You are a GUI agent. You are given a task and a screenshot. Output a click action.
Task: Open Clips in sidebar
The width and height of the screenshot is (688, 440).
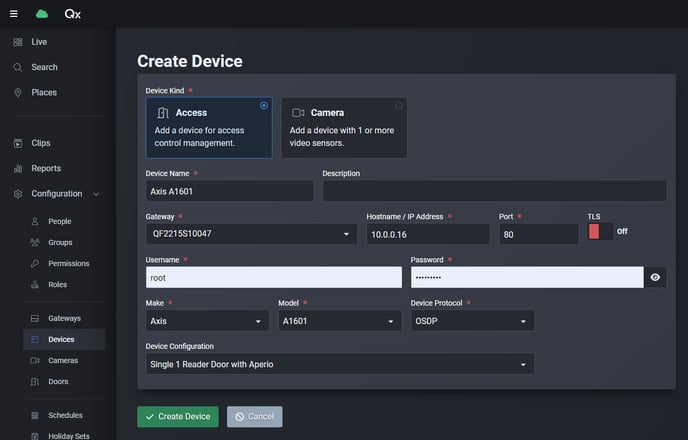[x=41, y=143]
